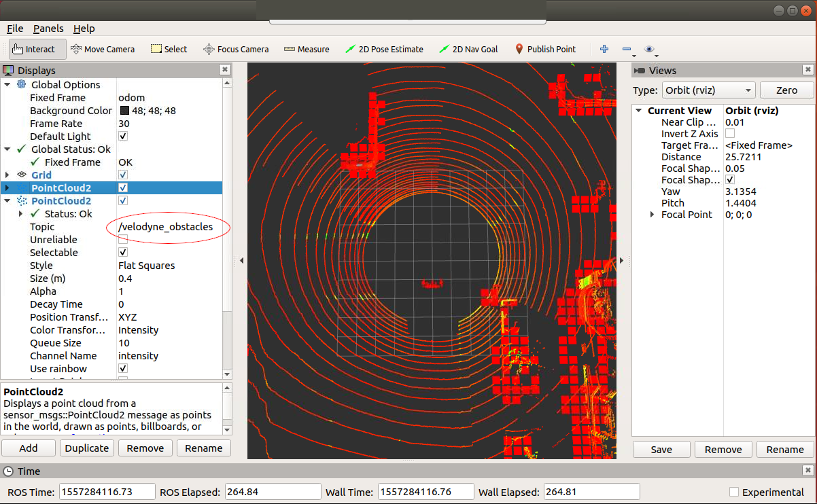Viewport: 817px width, 504px height.
Task: Collapse the Global Options tree item
Action: coord(7,84)
